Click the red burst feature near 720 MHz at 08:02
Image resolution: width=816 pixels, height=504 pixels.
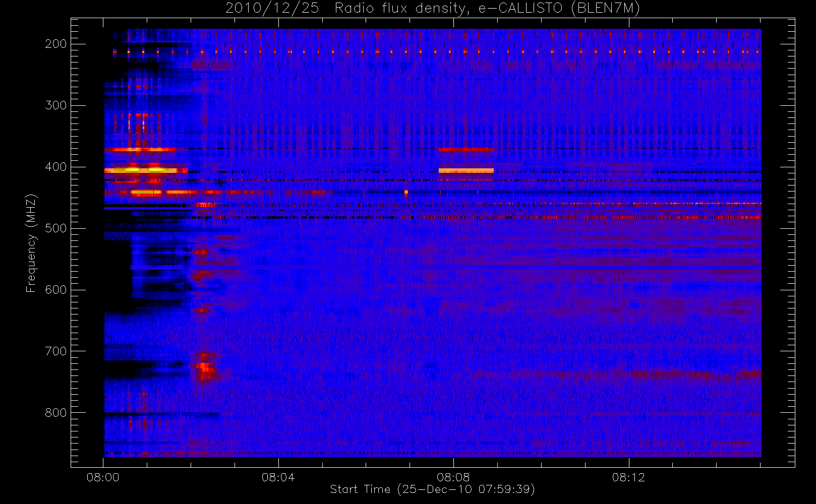click(x=205, y=368)
